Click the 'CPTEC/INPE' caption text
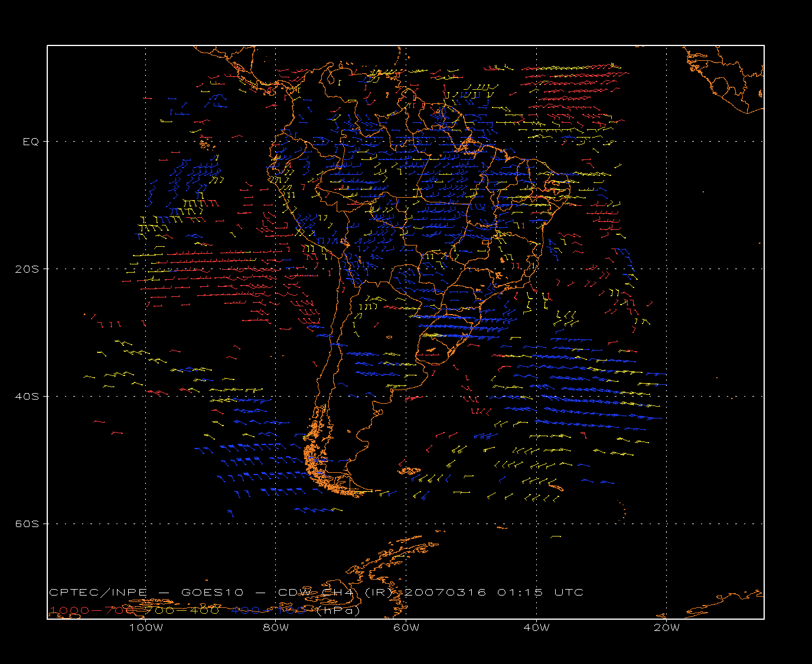Viewport: 812px width, 664px height. click(x=98, y=593)
